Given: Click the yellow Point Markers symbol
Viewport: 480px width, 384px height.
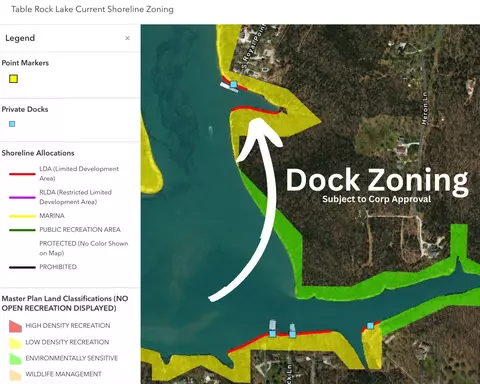Looking at the screenshot, I should (x=13, y=79).
